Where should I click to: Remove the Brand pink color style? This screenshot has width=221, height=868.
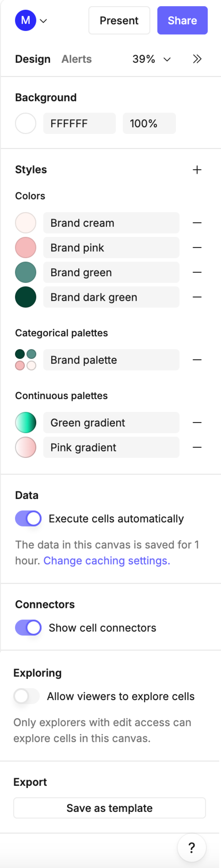pyautogui.click(x=197, y=248)
